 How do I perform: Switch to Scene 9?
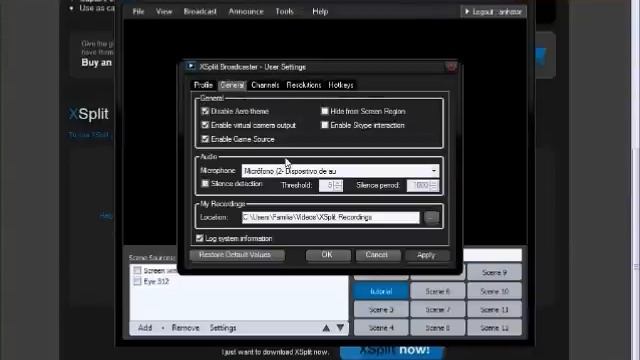494,272
